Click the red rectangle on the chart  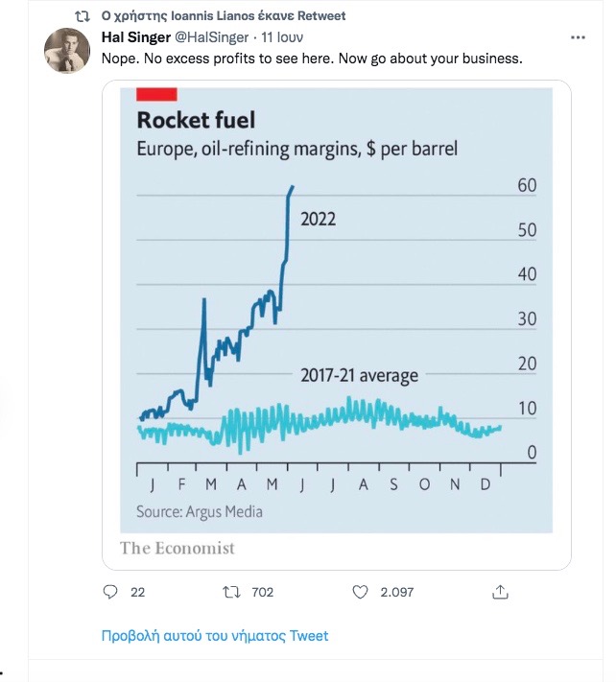tap(156, 94)
